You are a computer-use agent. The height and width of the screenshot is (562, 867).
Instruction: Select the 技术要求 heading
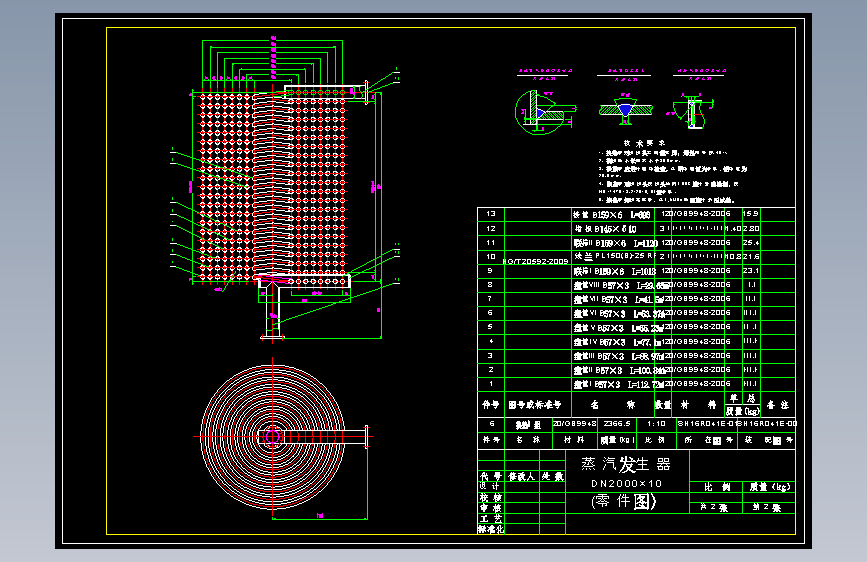pyautogui.click(x=644, y=143)
